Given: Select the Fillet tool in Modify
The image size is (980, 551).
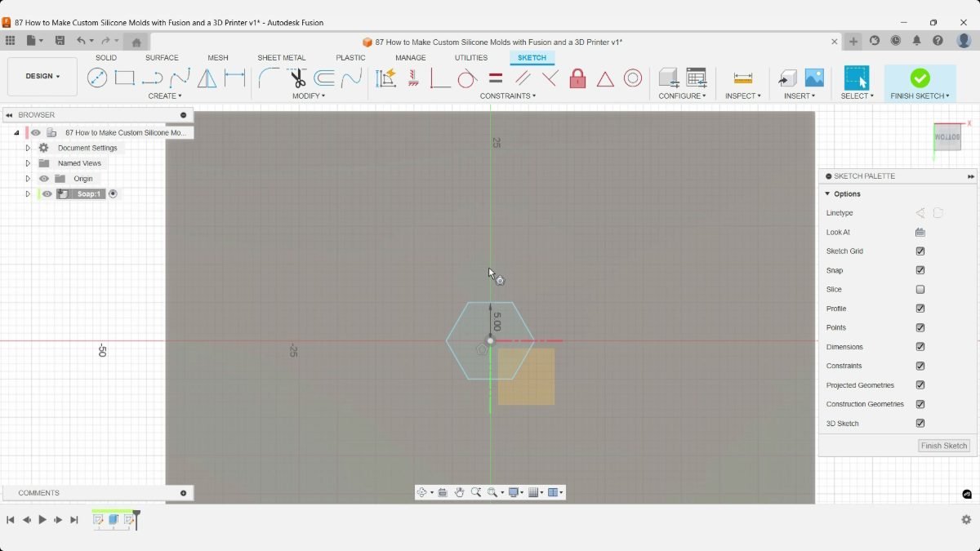Looking at the screenshot, I should coord(268,78).
